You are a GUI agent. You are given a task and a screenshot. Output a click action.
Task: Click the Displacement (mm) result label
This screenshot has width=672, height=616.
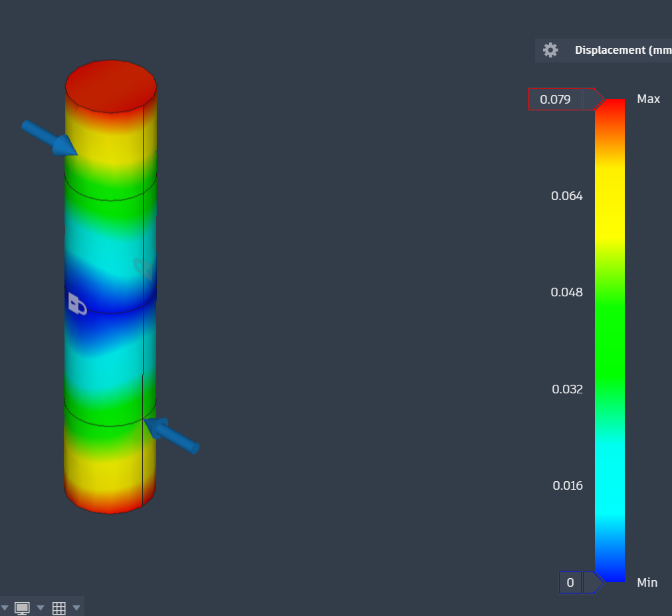[x=623, y=50]
